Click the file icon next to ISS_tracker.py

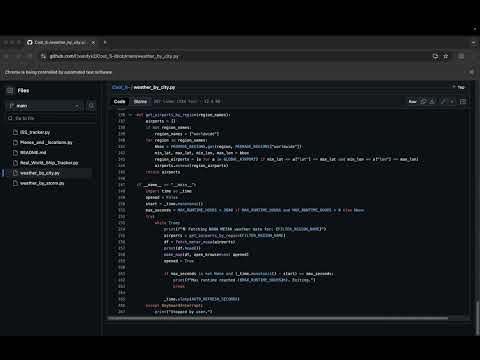pos(15,132)
